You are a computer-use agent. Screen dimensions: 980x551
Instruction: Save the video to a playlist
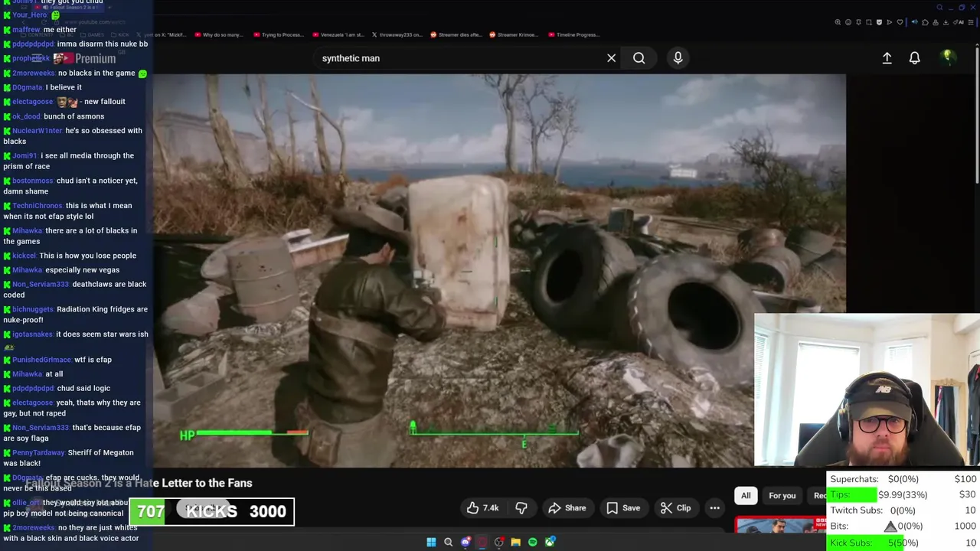click(623, 508)
